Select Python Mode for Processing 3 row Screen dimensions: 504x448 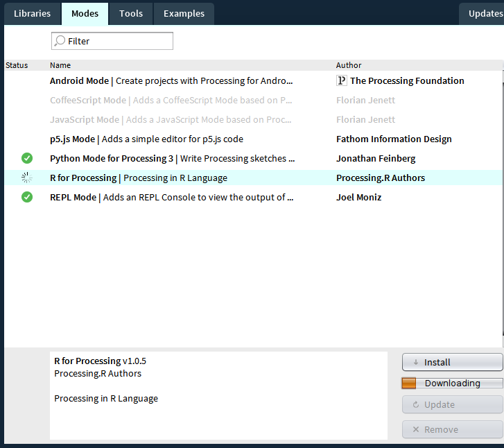click(x=253, y=158)
